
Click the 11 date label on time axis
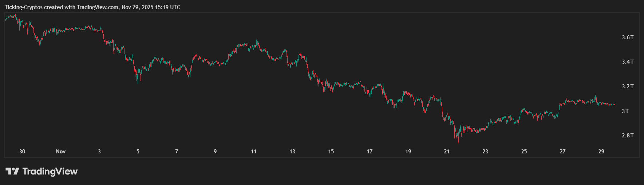(254, 152)
